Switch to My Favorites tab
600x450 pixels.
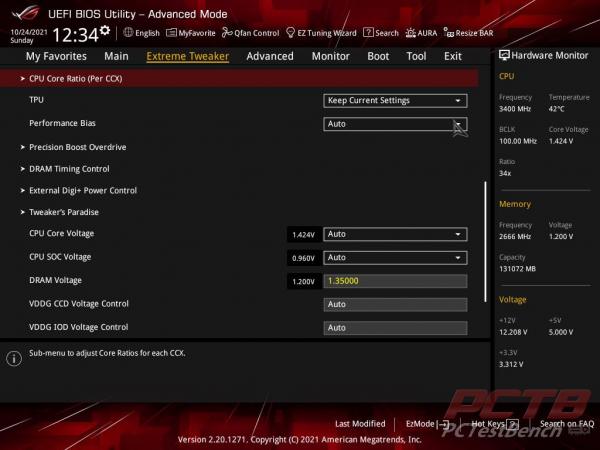tap(56, 56)
